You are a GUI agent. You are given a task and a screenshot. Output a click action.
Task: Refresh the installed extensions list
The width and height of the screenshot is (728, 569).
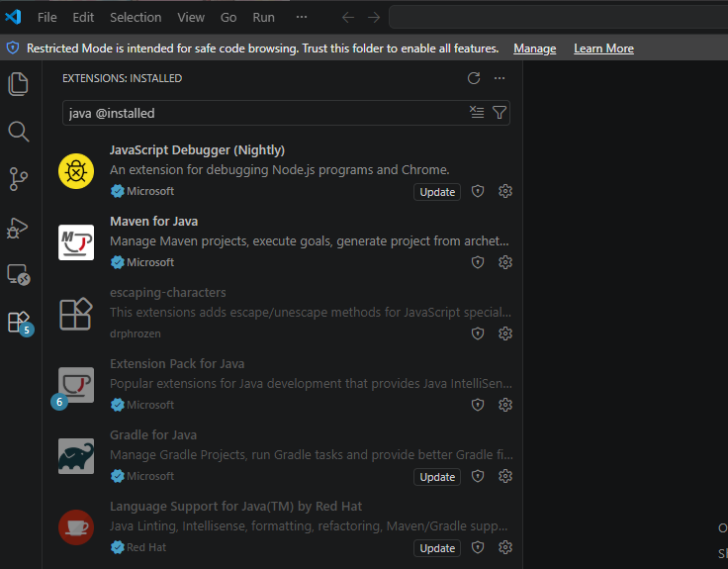coord(474,78)
